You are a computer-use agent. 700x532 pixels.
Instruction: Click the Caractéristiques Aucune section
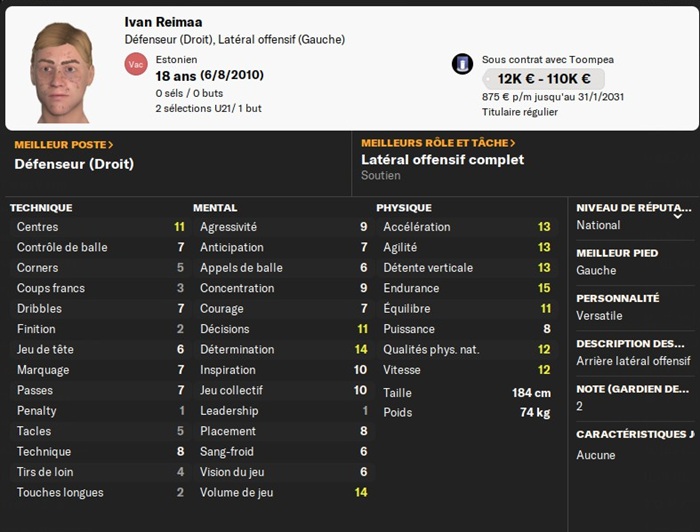pyautogui.click(x=634, y=445)
